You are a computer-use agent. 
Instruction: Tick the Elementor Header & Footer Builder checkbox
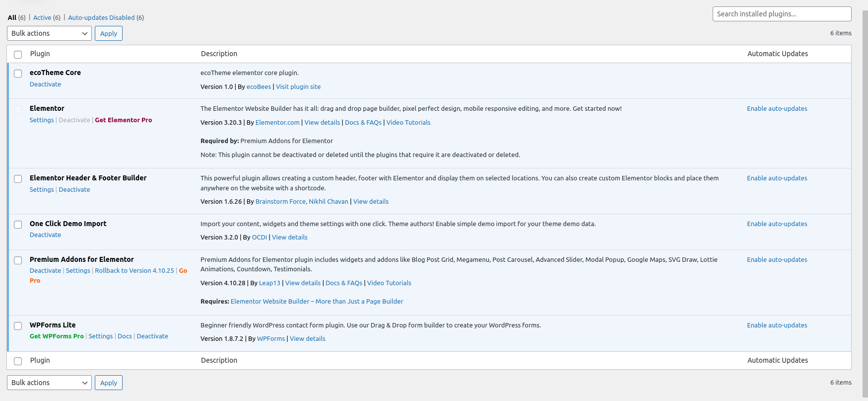[x=18, y=179]
